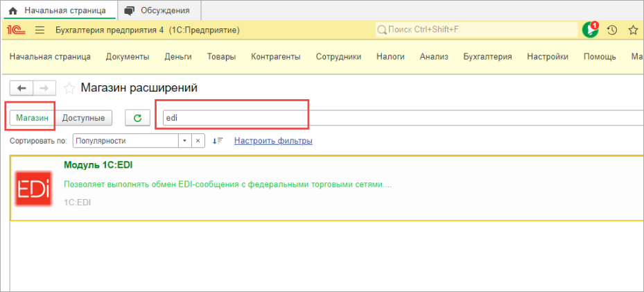Click the home icon on Начальная страница tab
This screenshot has width=644, height=292.
click(12, 10)
